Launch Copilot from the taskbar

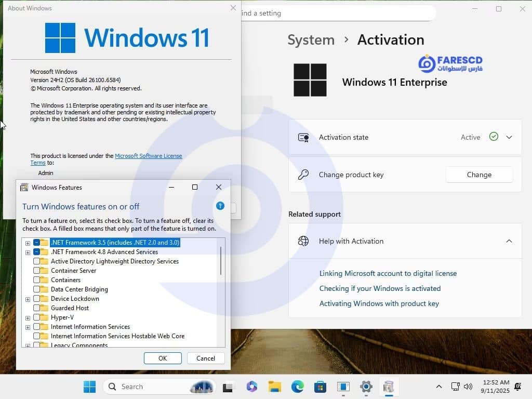(x=252, y=387)
